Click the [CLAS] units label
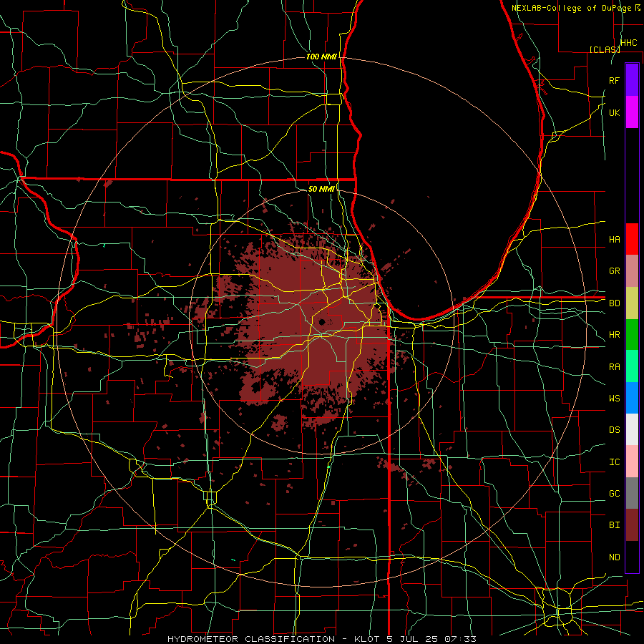The width and height of the screenshot is (644, 644). tap(605, 49)
